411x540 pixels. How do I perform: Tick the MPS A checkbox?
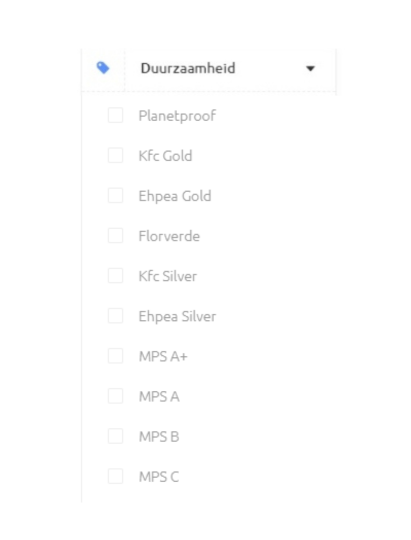(115, 396)
